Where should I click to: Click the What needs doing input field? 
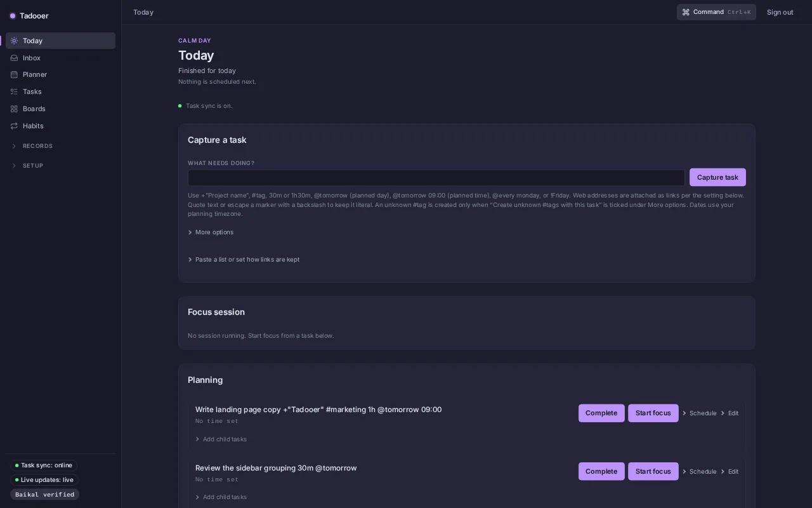pyautogui.click(x=436, y=177)
